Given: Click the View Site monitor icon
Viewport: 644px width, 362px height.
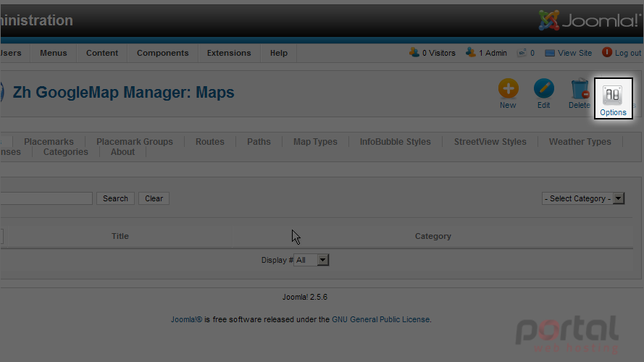Looking at the screenshot, I should tap(550, 53).
